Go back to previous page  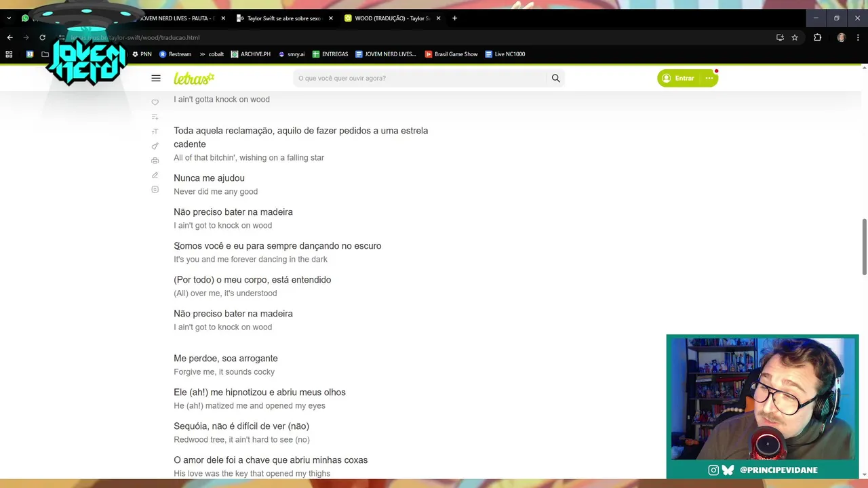[9, 37]
